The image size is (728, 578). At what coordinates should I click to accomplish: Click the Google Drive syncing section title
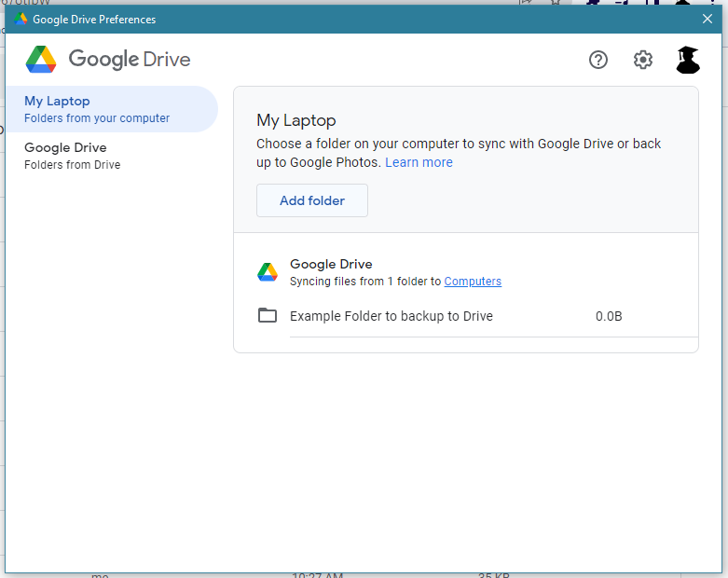point(331,264)
